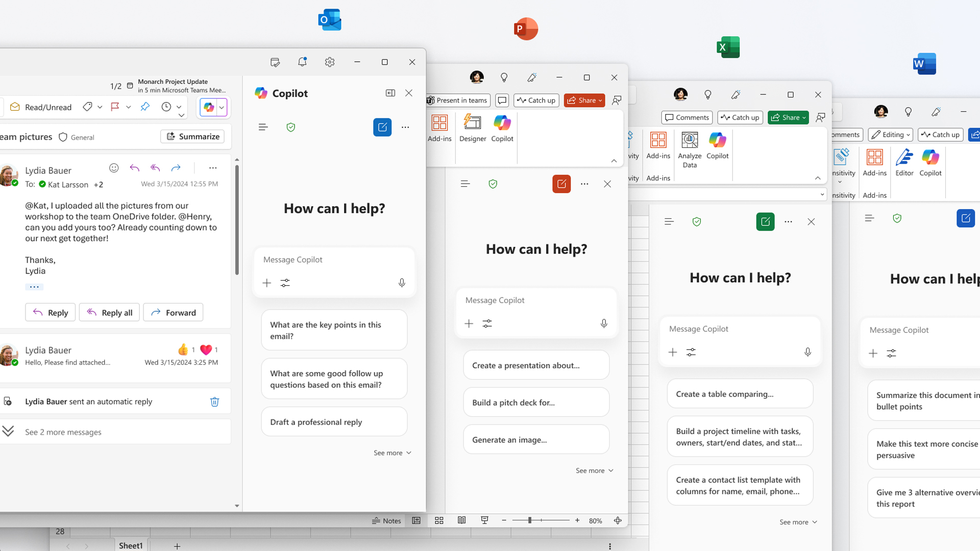980x551 pixels.
Task: Open Editor in Word ribbon
Action: [x=904, y=163]
